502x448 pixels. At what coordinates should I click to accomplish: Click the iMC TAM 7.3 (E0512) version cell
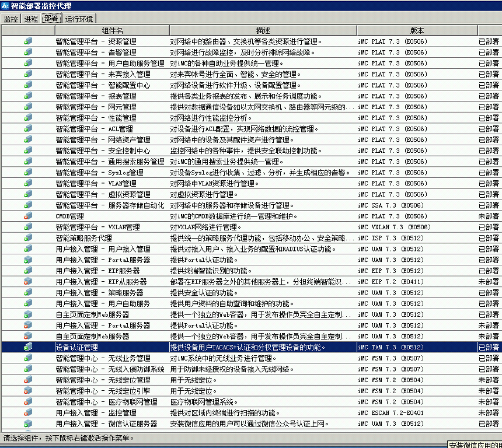pos(391,347)
